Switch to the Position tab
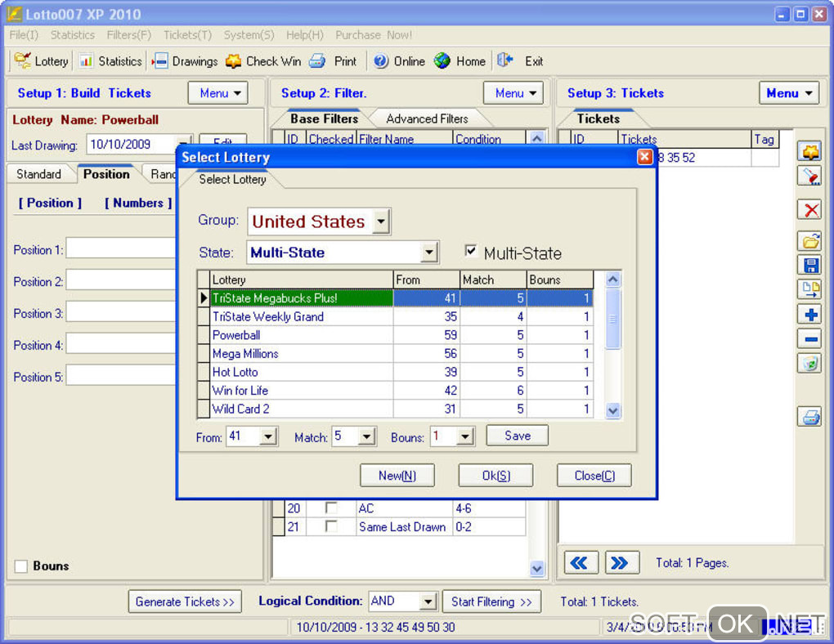Image resolution: width=834 pixels, height=644 pixels. point(106,174)
